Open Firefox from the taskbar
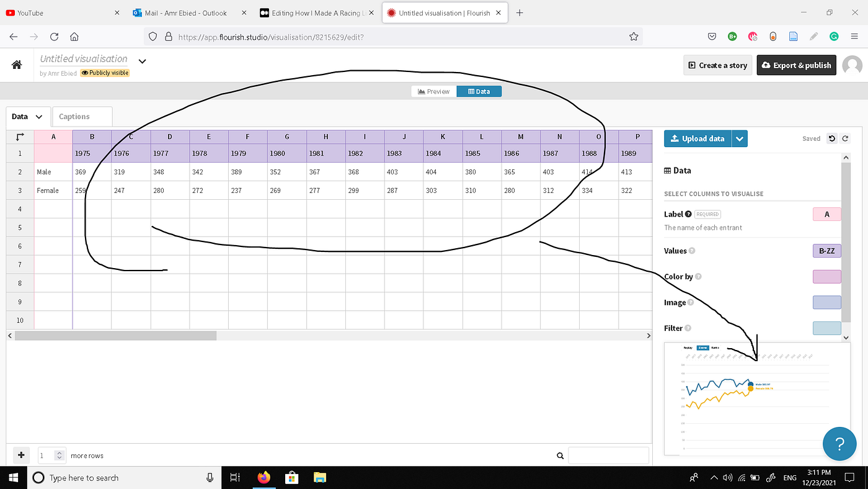The width and height of the screenshot is (868, 489). click(264, 477)
